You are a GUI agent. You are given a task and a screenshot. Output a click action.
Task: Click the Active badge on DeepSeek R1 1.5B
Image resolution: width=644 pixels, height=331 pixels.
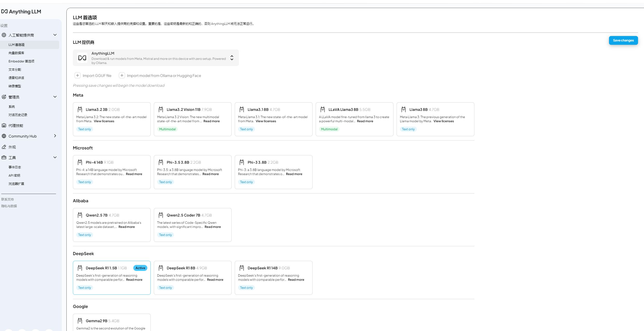click(140, 268)
